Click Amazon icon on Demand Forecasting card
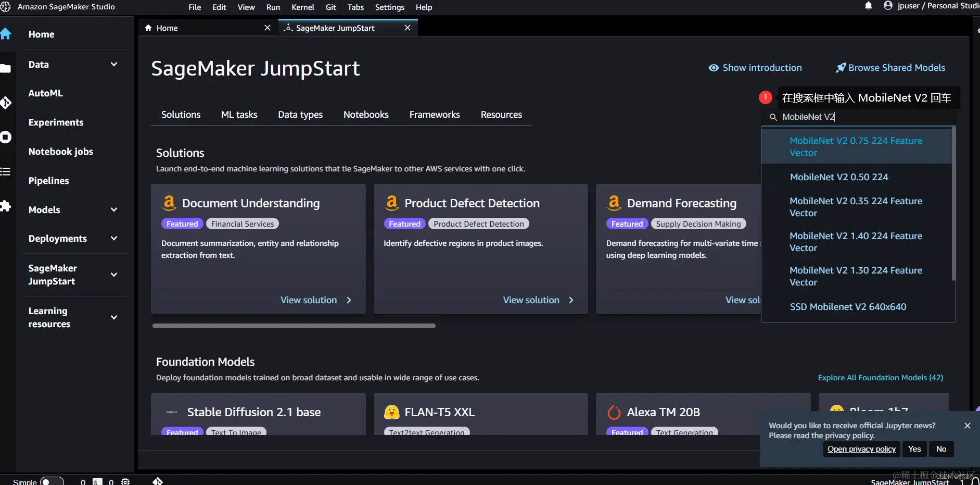The width and height of the screenshot is (980, 485). (614, 203)
